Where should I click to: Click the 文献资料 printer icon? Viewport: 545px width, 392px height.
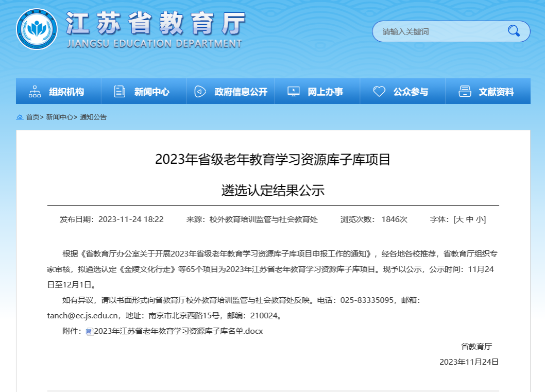[x=465, y=91]
